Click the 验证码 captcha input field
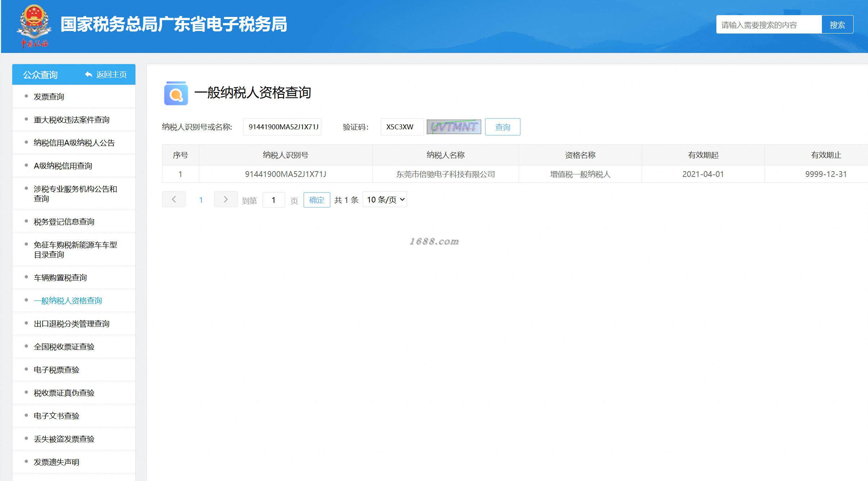The width and height of the screenshot is (868, 481). (402, 127)
